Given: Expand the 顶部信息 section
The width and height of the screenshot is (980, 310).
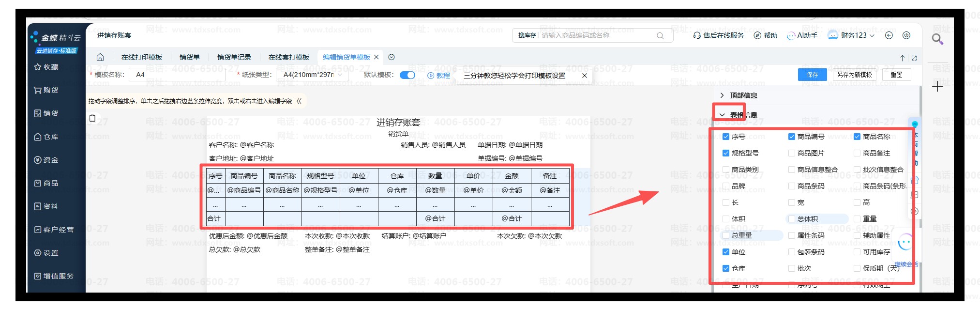Looking at the screenshot, I should (722, 95).
